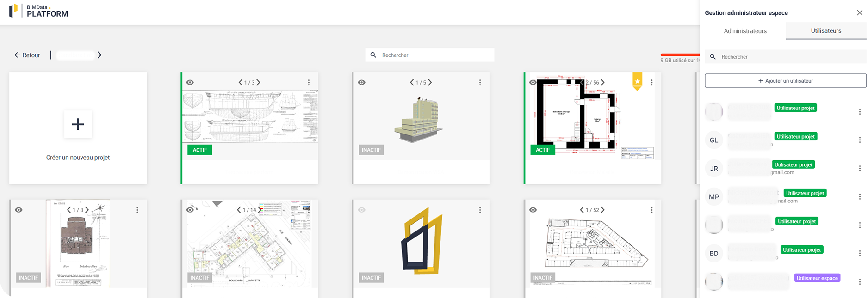This screenshot has width=868, height=298.
Task: Open options menu for user GL
Action: 859,140
